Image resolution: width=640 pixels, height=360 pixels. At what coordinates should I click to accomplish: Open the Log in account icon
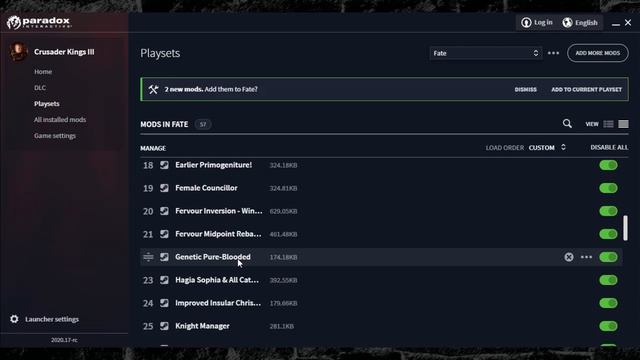tap(526, 22)
